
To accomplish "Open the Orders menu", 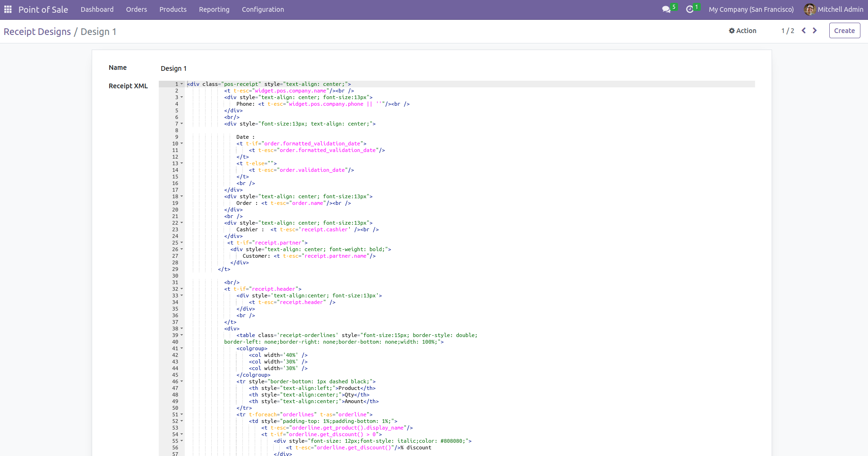I will pyautogui.click(x=137, y=9).
